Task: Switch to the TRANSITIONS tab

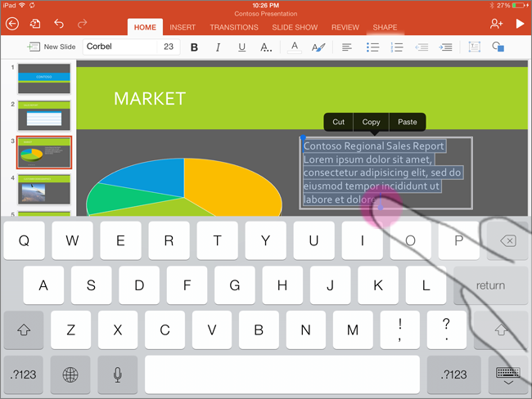Action: pos(233,27)
